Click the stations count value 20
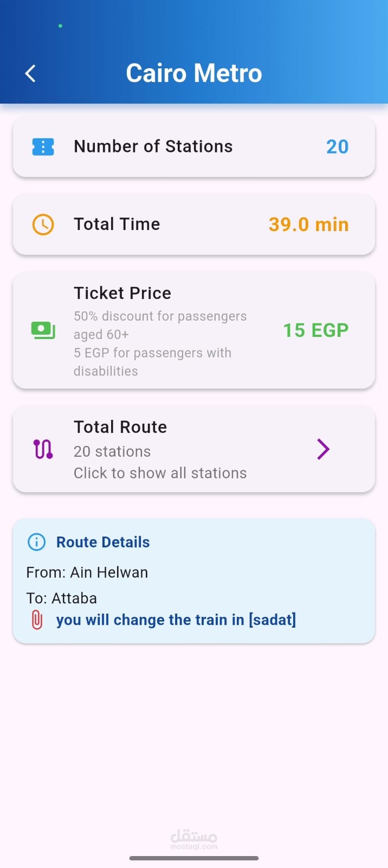Screen dimensions: 388x868 (337, 146)
